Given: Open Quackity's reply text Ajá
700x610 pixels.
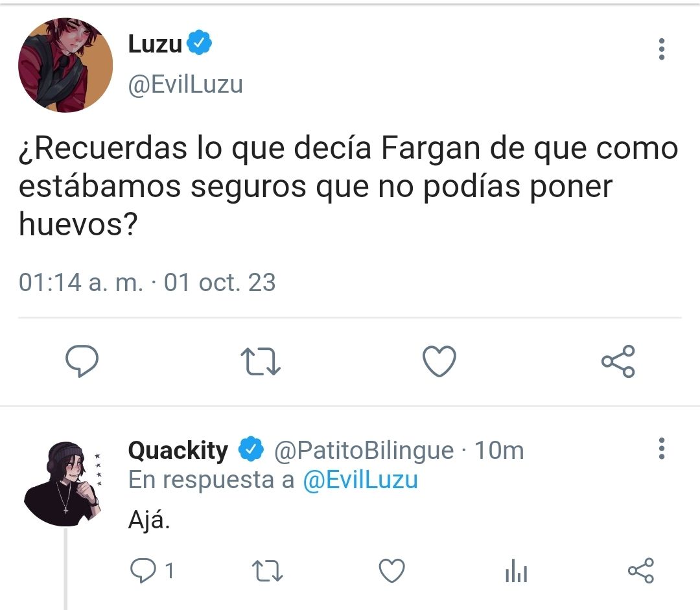Looking at the screenshot, I should tap(149, 520).
